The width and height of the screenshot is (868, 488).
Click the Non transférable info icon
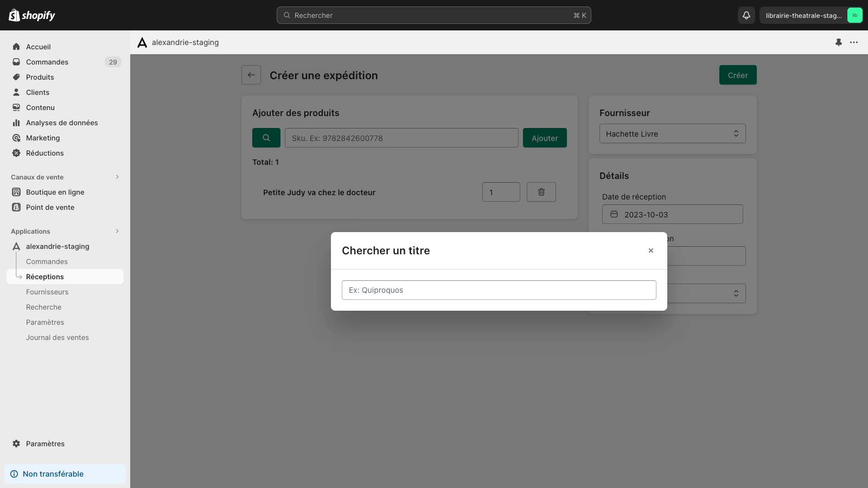14,474
